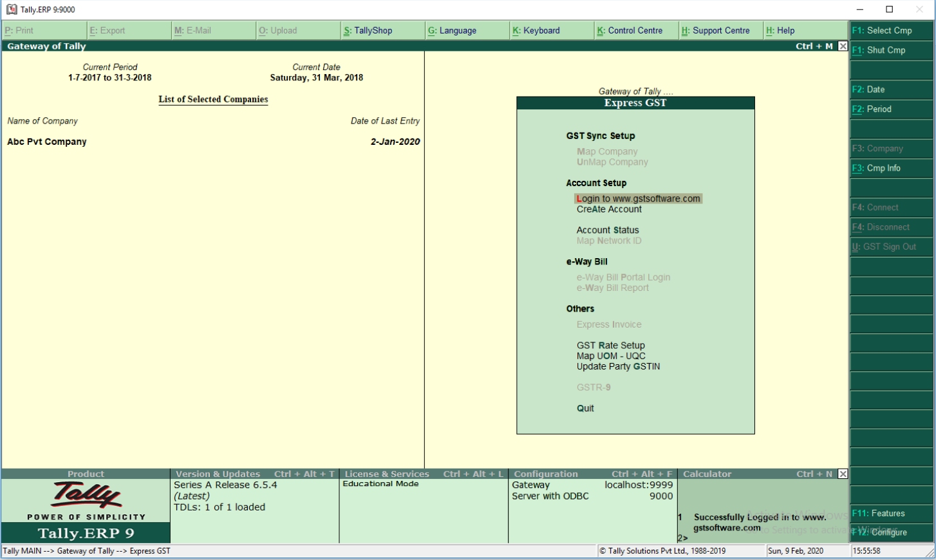Click F1: Shut Cmp button
936x560 pixels.
pos(892,50)
